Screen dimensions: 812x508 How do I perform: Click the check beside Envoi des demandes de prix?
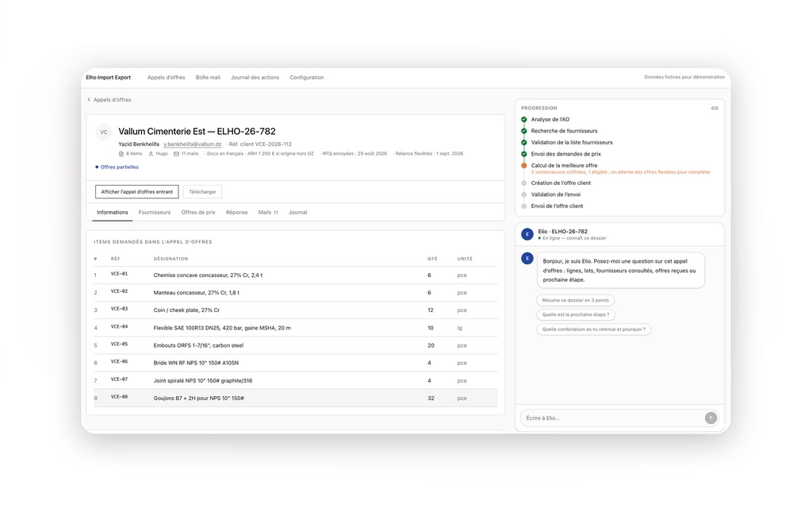[x=524, y=154]
